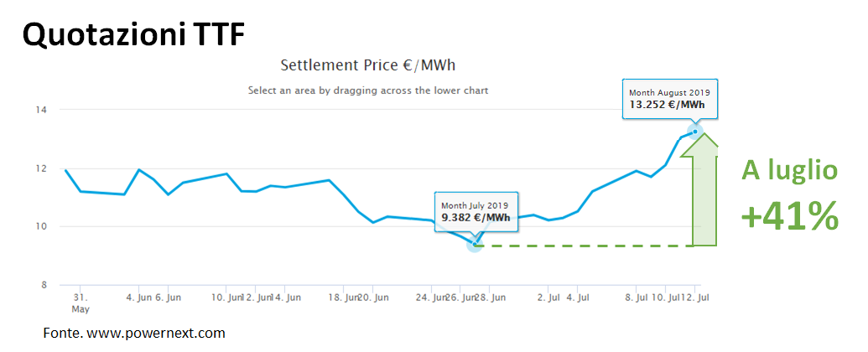Viewport: 868px width, 352px height.
Task: Click the 12 value on the y-axis
Action: click(40, 168)
